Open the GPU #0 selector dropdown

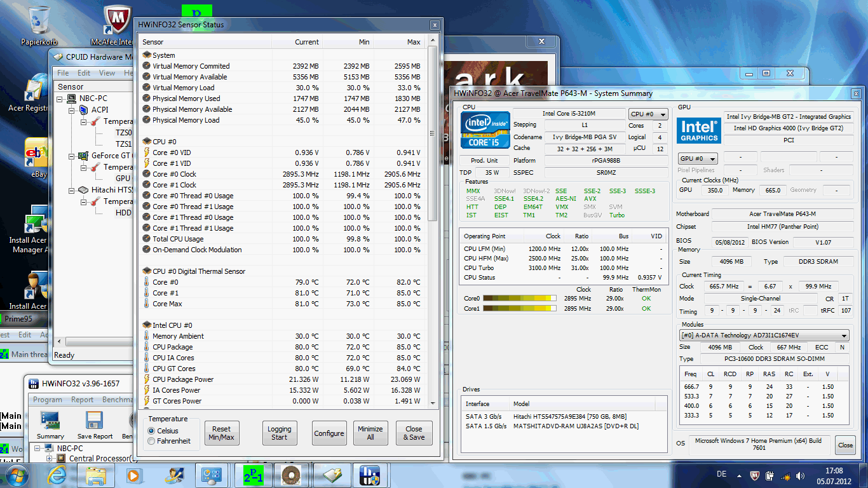(698, 158)
